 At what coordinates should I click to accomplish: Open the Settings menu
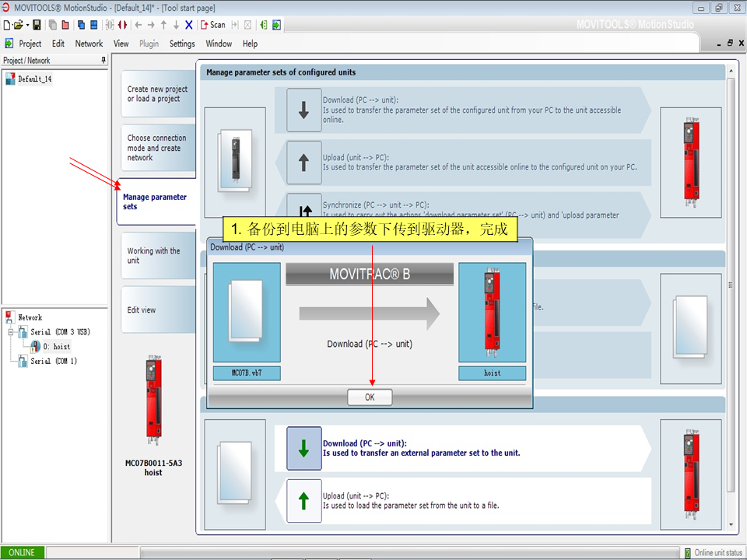[x=182, y=44]
